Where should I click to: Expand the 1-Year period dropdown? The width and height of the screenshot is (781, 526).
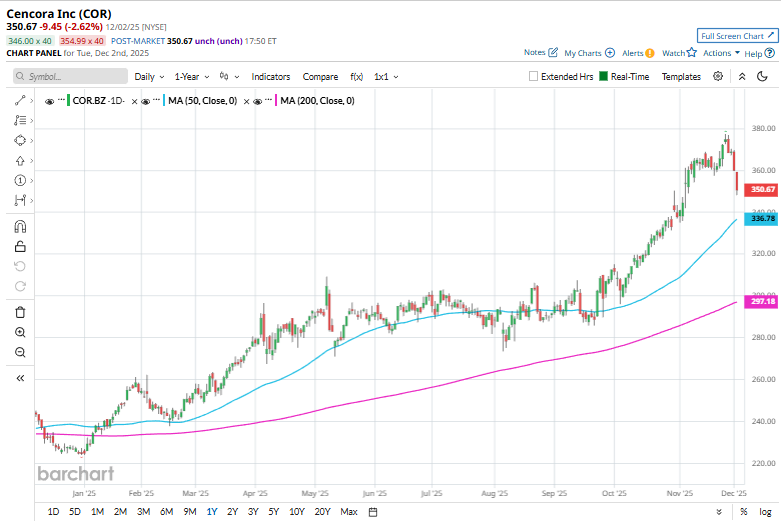[192, 76]
